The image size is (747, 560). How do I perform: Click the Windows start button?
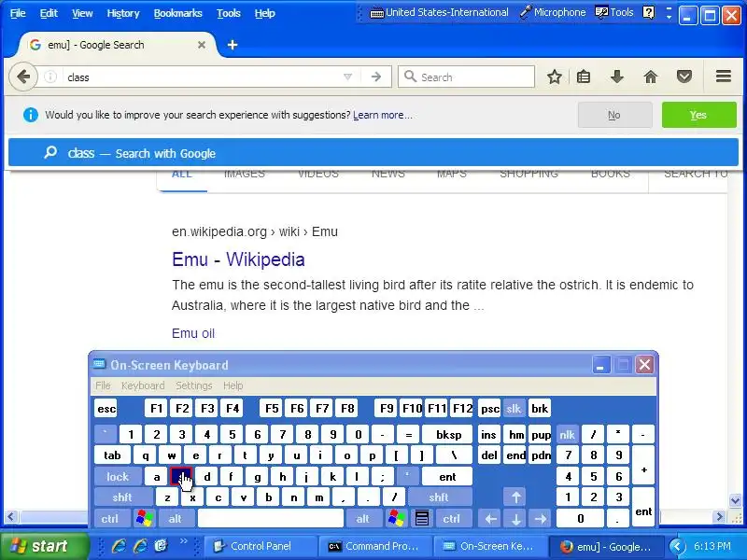[x=44, y=546]
